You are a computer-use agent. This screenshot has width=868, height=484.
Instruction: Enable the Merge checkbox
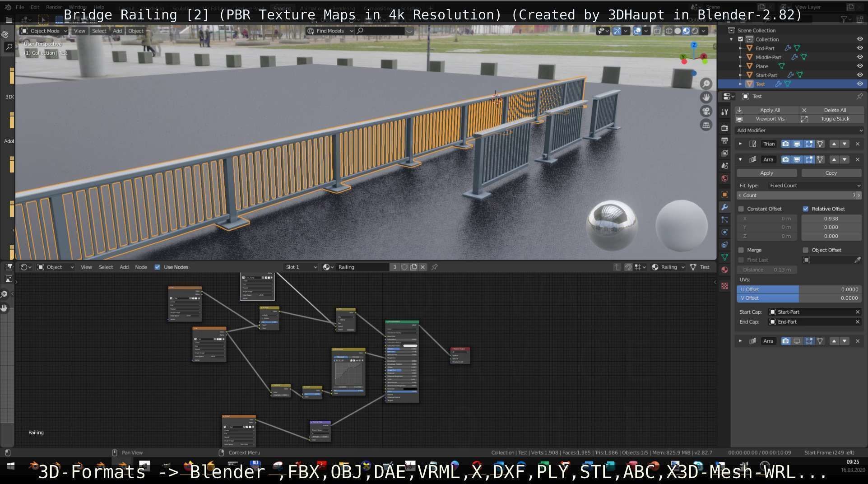741,250
